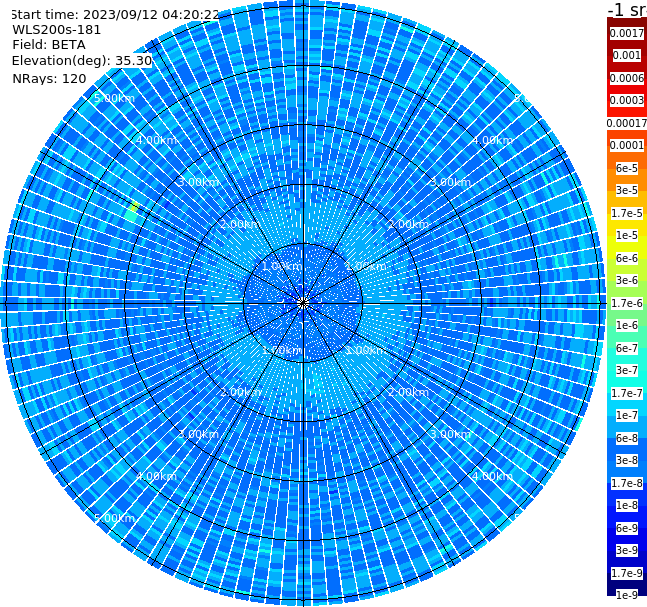Image resolution: width=647 pixels, height=607 pixels.
Task: Click the center origin of the polar plot
Action: tap(303, 303)
